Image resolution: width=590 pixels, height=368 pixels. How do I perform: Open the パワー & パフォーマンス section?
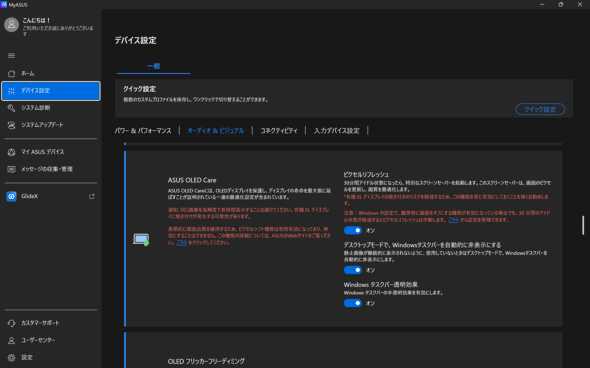click(x=143, y=131)
